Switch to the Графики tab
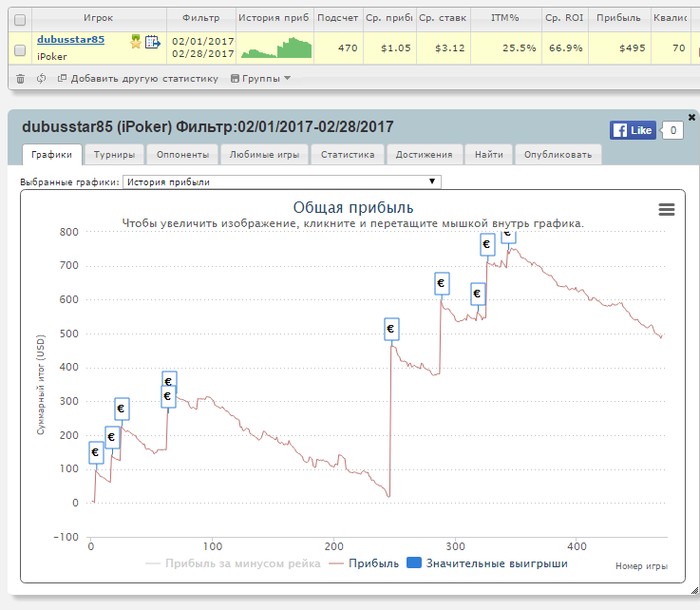700x610 pixels. tap(52, 155)
